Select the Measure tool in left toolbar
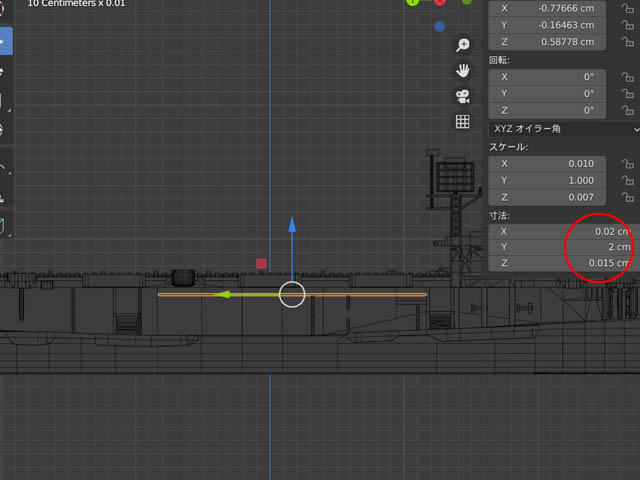Image resolution: width=640 pixels, height=480 pixels. (4, 197)
